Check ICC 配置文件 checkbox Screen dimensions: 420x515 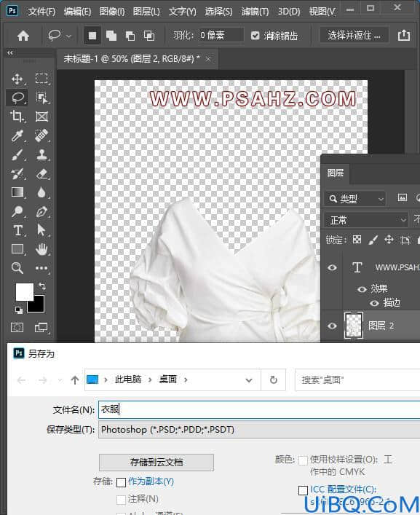(304, 490)
